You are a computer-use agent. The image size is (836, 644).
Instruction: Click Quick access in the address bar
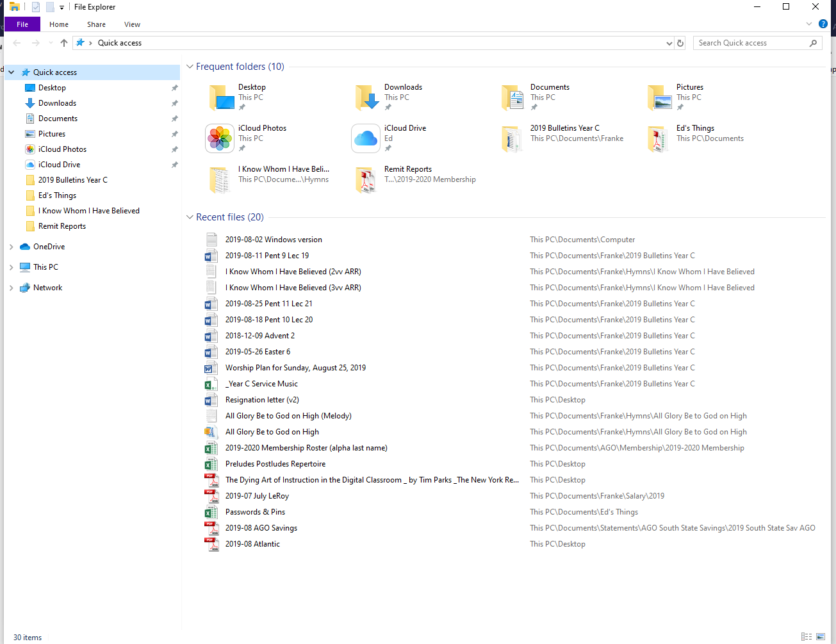pos(120,43)
